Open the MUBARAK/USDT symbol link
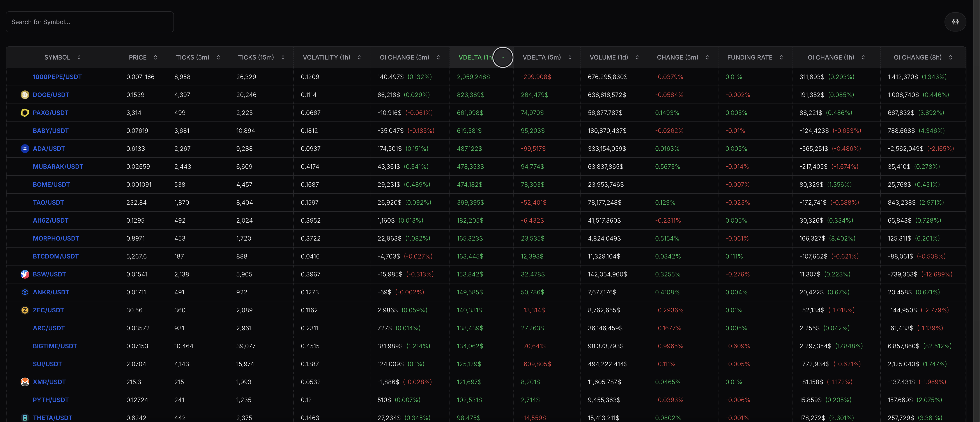This screenshot has height=422, width=980. [x=58, y=167]
